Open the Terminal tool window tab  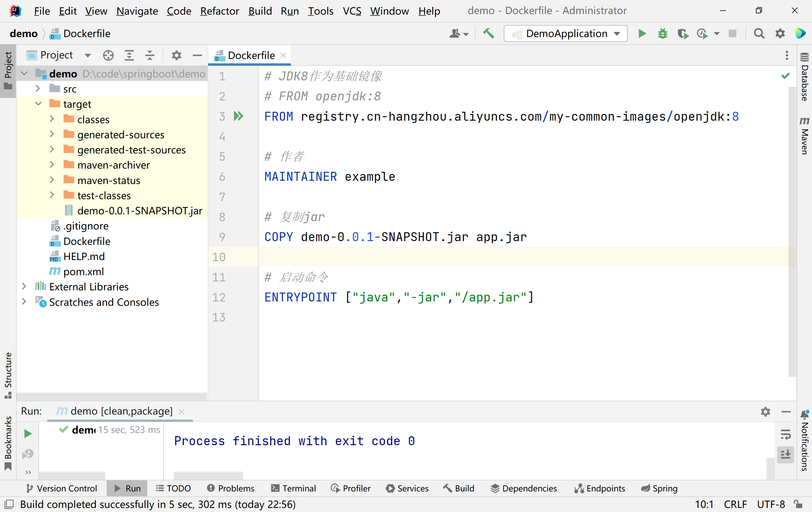click(x=293, y=488)
